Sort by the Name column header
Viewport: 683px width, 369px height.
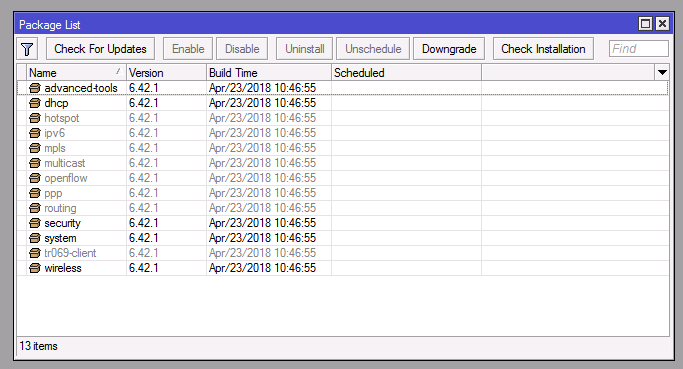[x=76, y=73]
